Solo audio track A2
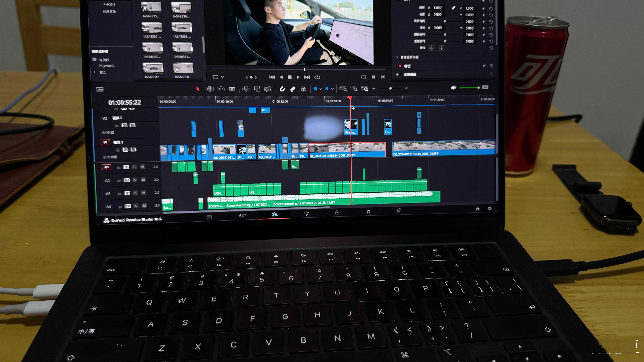644x362 pixels. (x=135, y=180)
